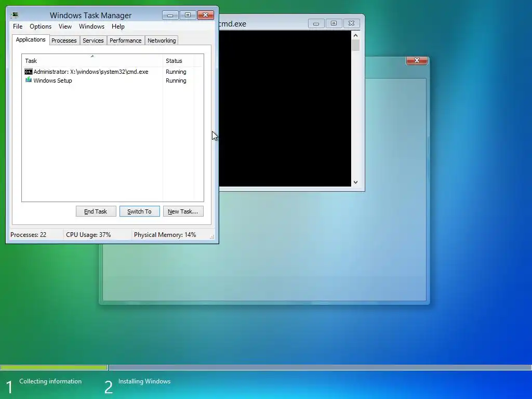
Task: Close the Windows Setup dialog behind
Action: (x=417, y=60)
